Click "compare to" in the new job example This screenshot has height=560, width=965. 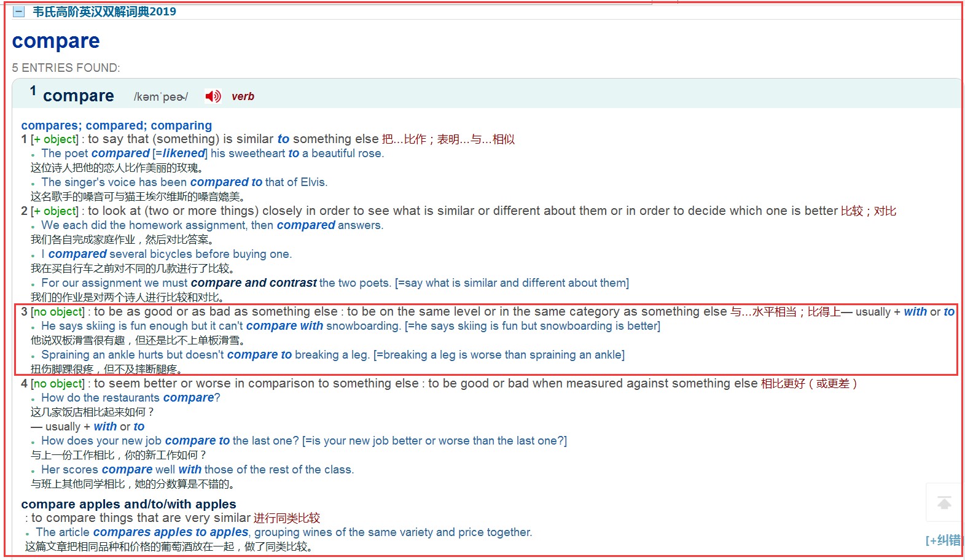tap(197, 441)
